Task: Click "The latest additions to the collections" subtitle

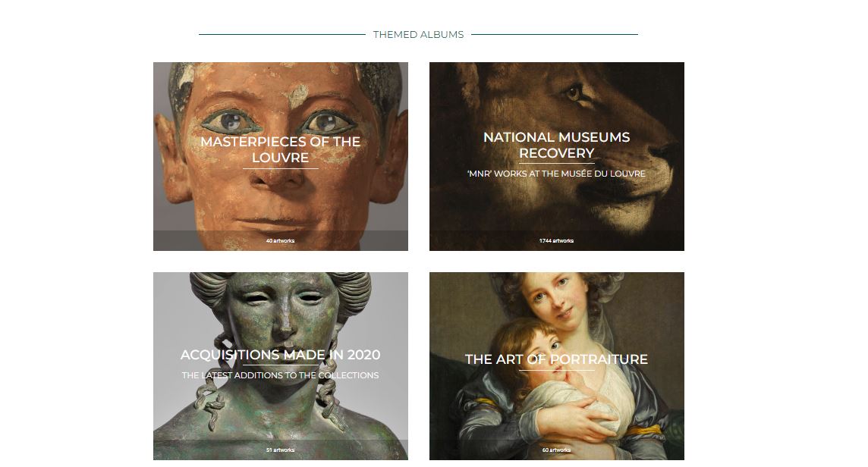Action: tap(280, 375)
